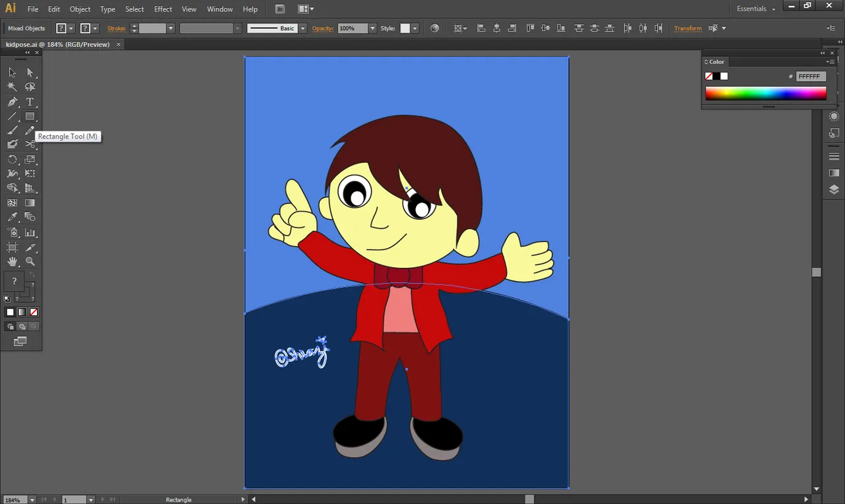Collapse the Color panel arrows
The width and height of the screenshot is (845, 504).
pos(823,53)
